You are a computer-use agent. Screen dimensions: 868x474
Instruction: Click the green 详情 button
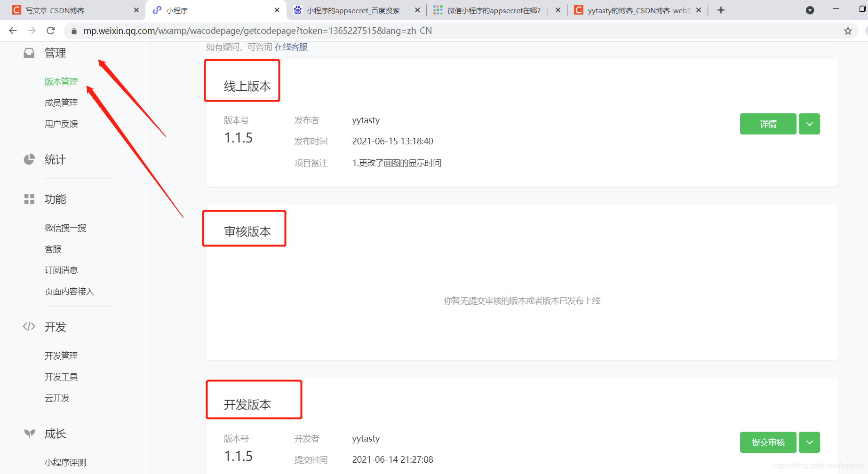(768, 124)
